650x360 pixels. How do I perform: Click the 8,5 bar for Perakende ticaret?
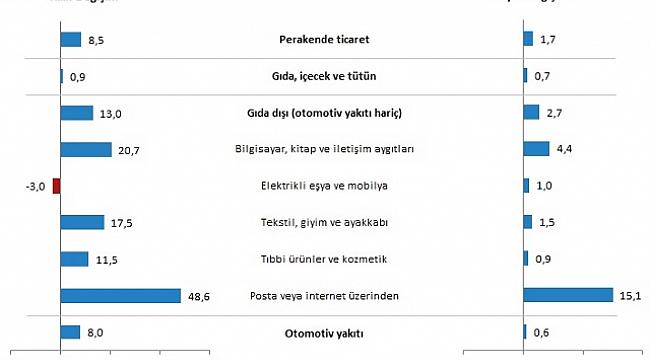coord(71,40)
